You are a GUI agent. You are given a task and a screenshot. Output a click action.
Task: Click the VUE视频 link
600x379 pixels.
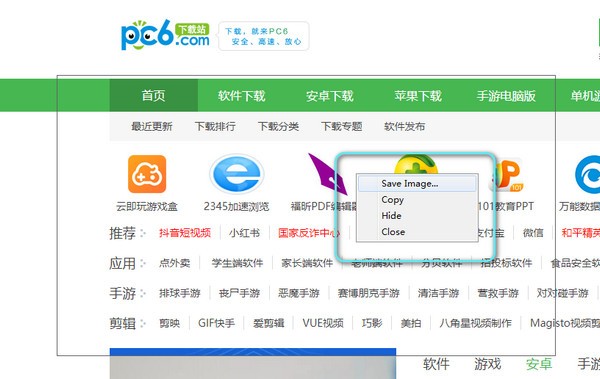(323, 323)
